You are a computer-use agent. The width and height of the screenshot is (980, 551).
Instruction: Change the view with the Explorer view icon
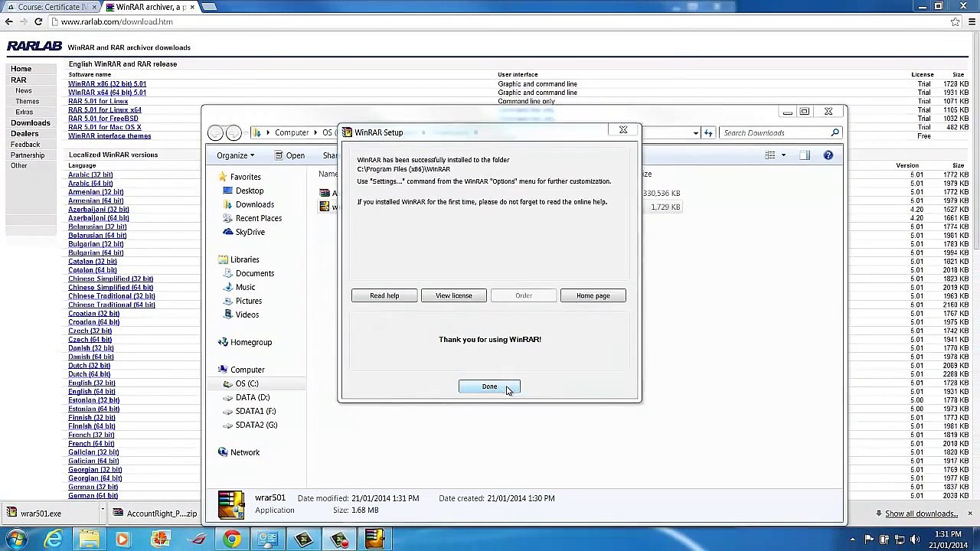coord(770,155)
